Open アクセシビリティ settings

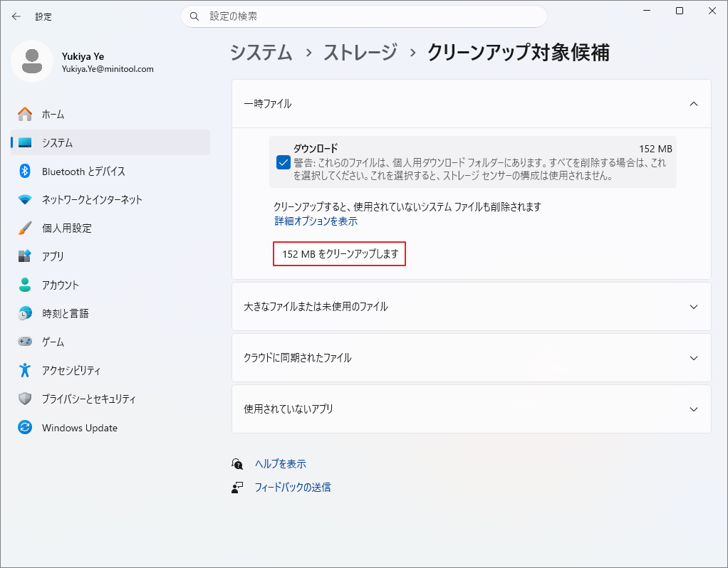(x=110, y=370)
